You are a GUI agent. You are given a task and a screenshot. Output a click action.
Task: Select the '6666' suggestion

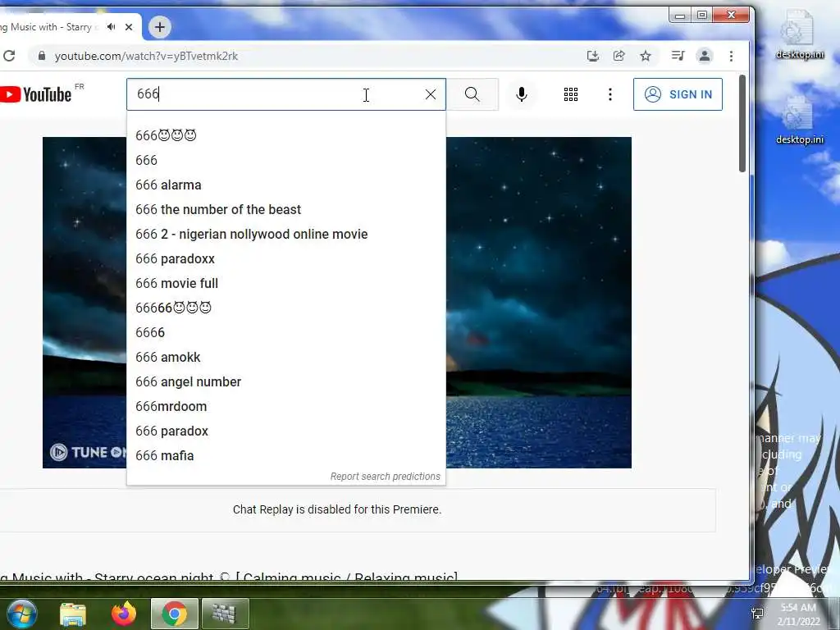286,333
